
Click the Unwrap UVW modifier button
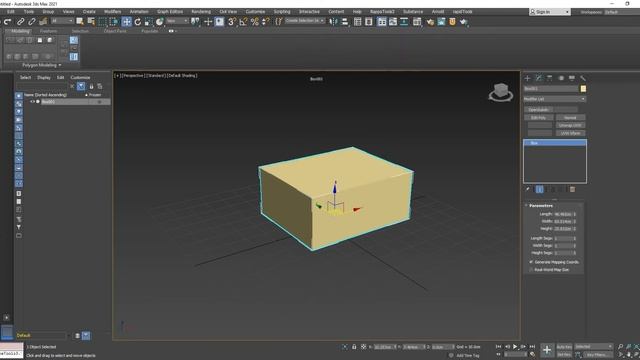point(570,125)
